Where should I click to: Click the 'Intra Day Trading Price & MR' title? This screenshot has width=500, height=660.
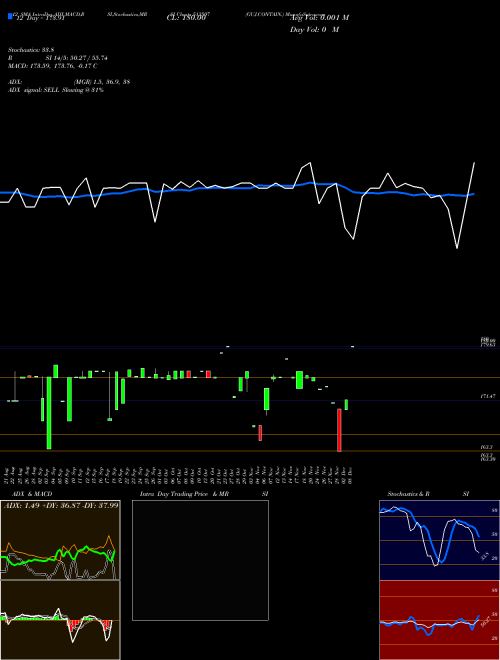pos(185,494)
